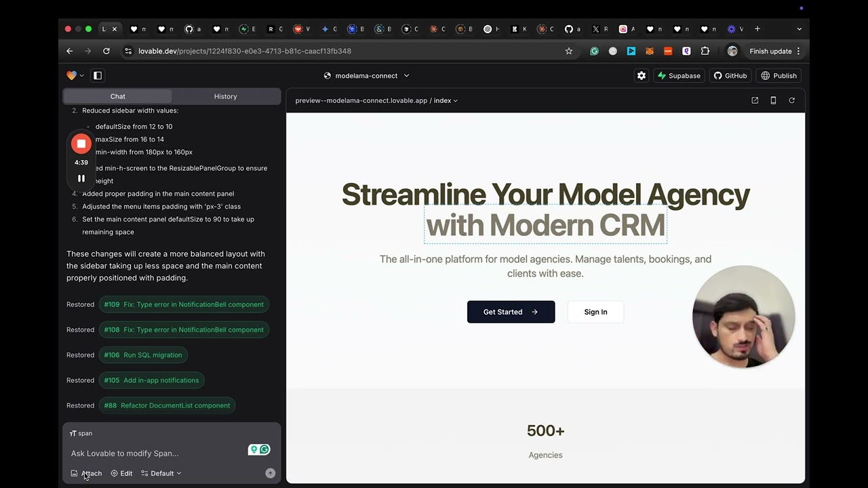868x488 pixels.
Task: Switch to the Instagram browser tab
Action: [x=627, y=29]
